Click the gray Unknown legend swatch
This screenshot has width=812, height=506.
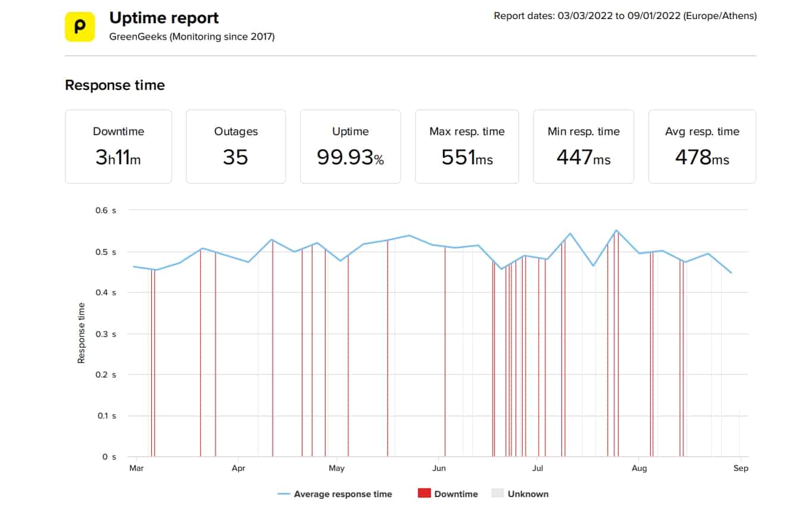[x=497, y=493]
